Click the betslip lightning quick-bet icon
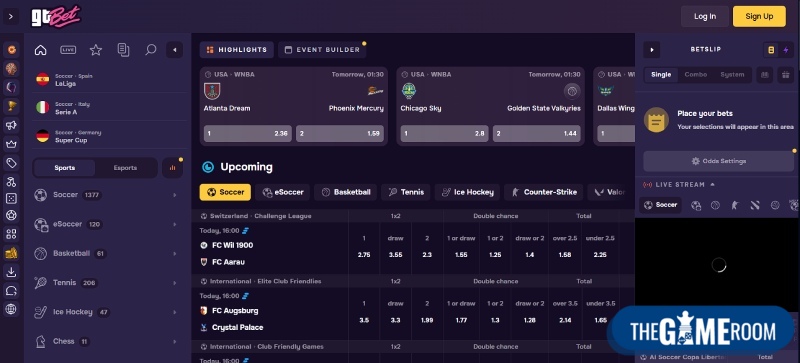 [786, 50]
